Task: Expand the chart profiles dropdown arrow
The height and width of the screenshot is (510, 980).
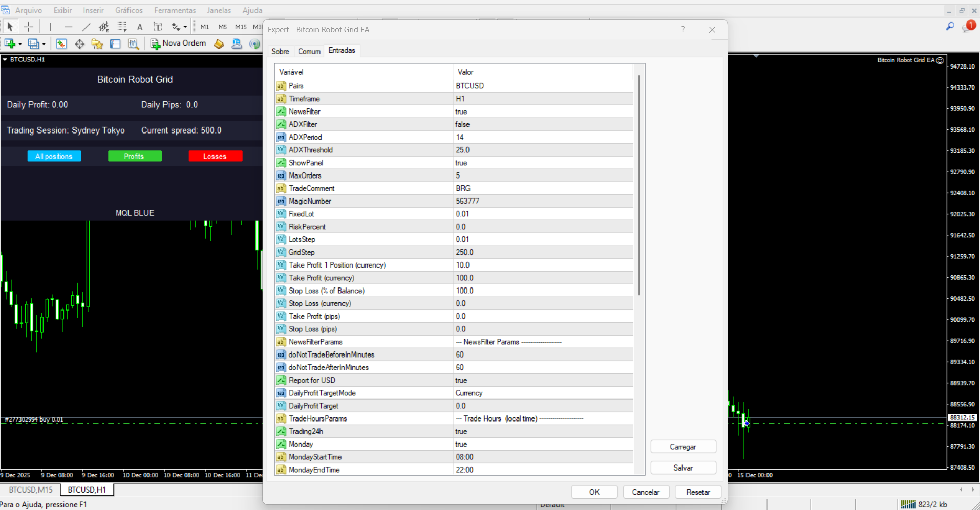Action: tap(44, 44)
